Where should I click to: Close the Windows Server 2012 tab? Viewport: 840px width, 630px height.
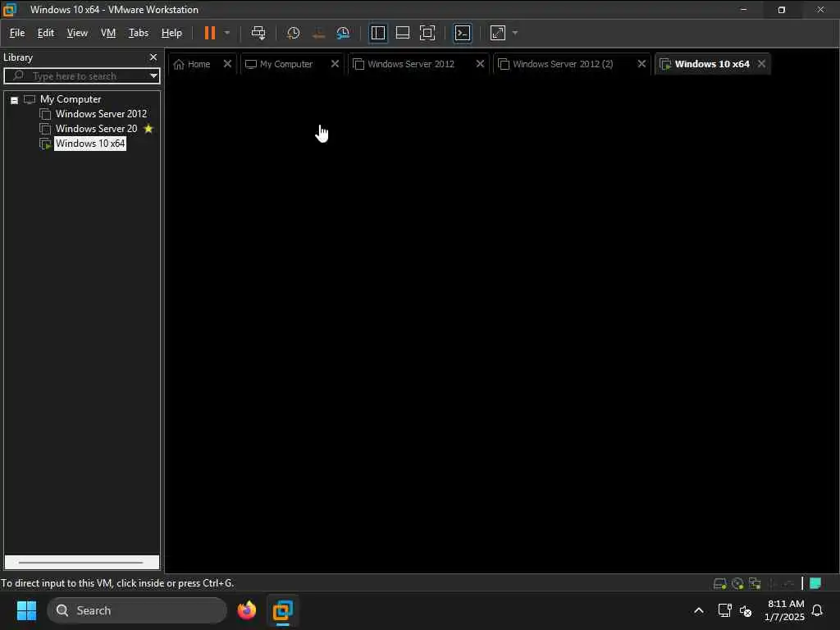coord(480,64)
